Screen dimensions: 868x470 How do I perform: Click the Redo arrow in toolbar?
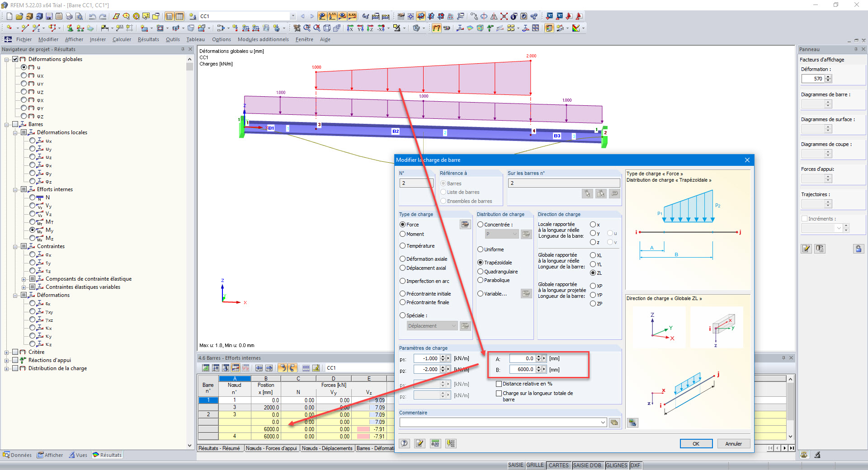tap(103, 16)
